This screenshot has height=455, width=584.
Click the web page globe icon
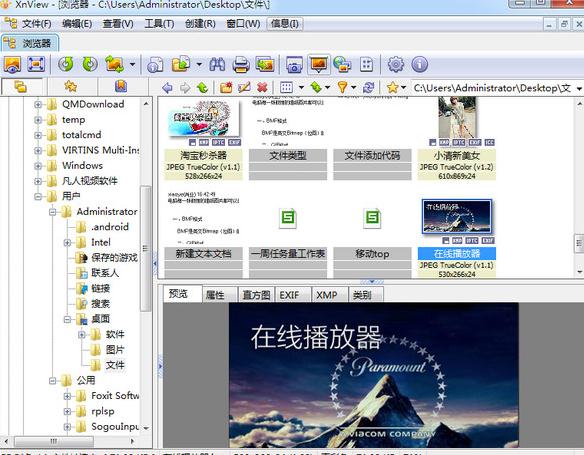tap(342, 64)
